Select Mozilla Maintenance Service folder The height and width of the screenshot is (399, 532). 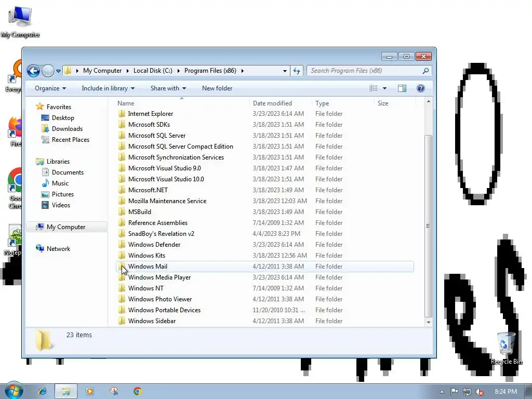pos(167,201)
